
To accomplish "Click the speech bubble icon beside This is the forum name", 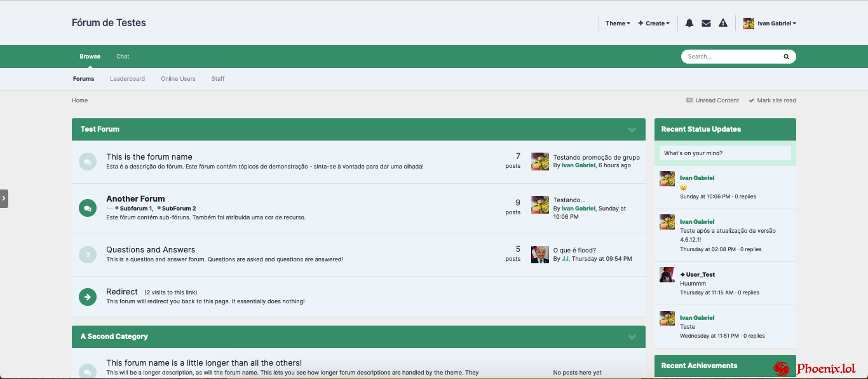I will 88,161.
